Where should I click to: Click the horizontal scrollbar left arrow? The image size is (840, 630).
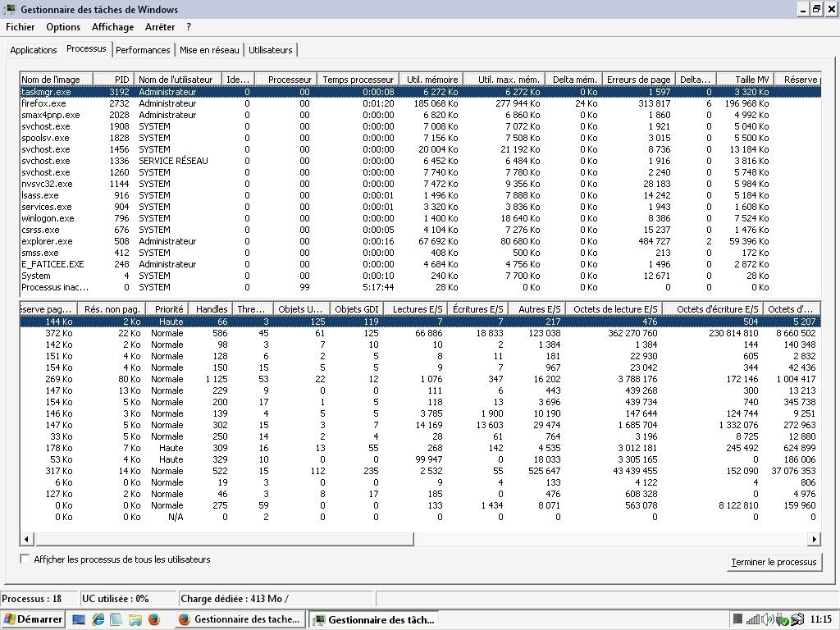pyautogui.click(x=26, y=539)
